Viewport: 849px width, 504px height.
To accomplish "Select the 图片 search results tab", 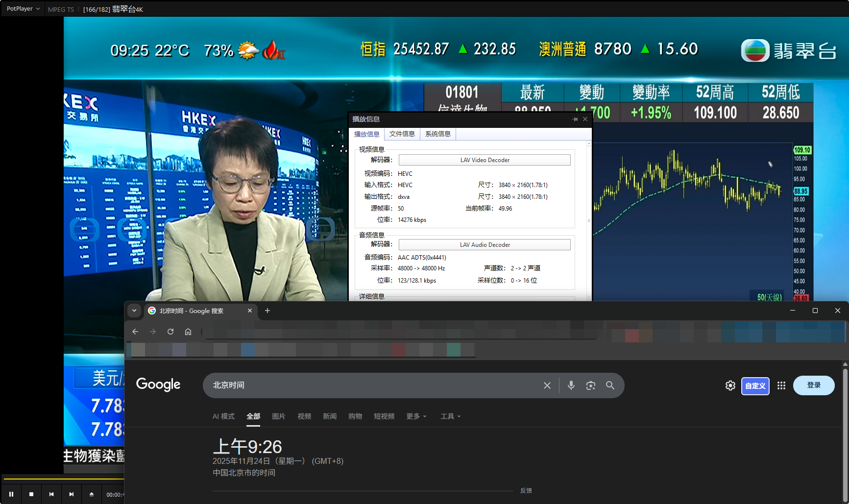I will (x=278, y=416).
